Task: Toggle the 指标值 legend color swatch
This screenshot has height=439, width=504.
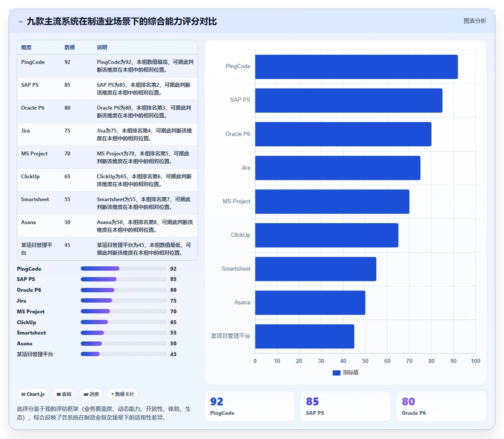Action: click(x=336, y=373)
